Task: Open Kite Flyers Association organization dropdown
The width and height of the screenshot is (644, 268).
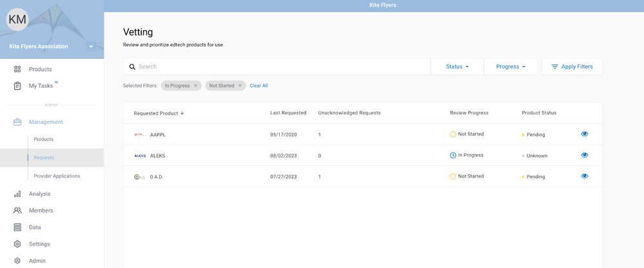Action: (x=91, y=46)
